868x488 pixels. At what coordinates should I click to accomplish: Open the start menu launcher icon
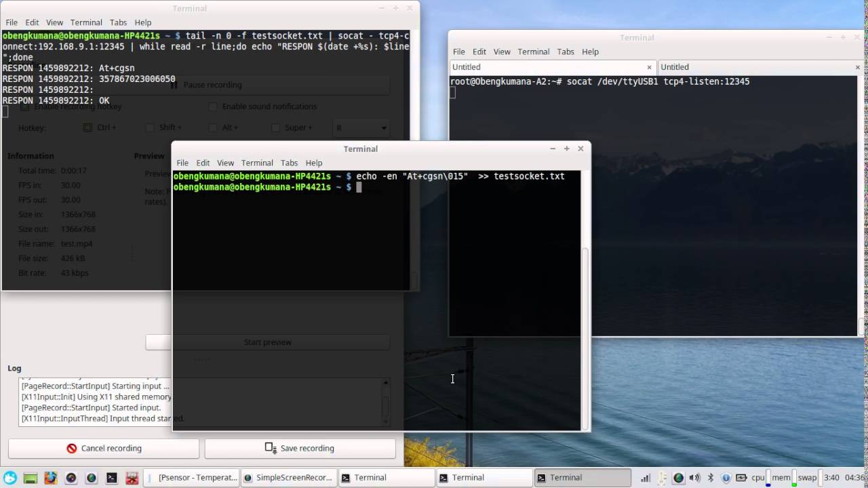[9, 478]
